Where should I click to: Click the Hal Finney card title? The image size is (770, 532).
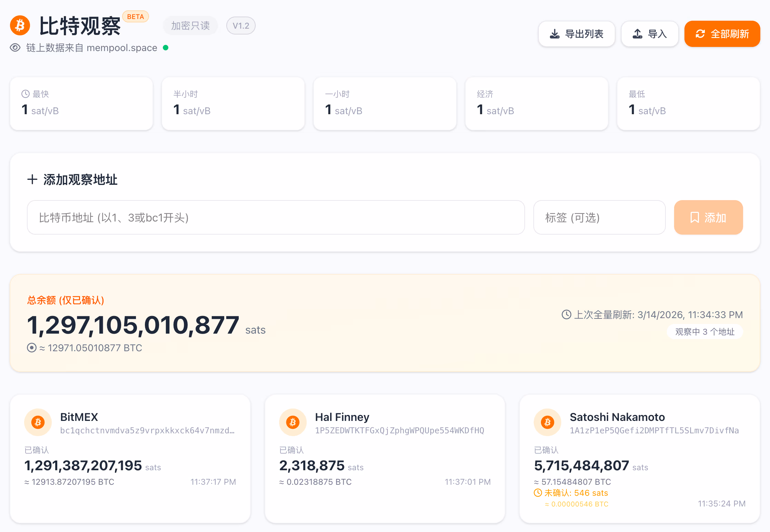tap(342, 417)
